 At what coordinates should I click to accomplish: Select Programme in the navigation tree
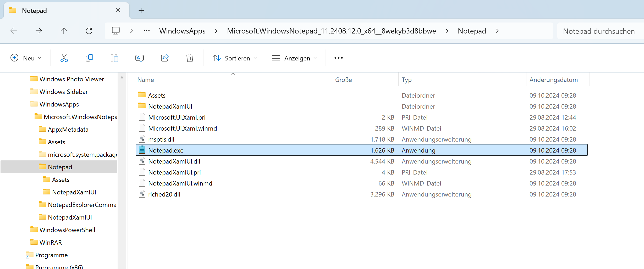click(x=51, y=255)
